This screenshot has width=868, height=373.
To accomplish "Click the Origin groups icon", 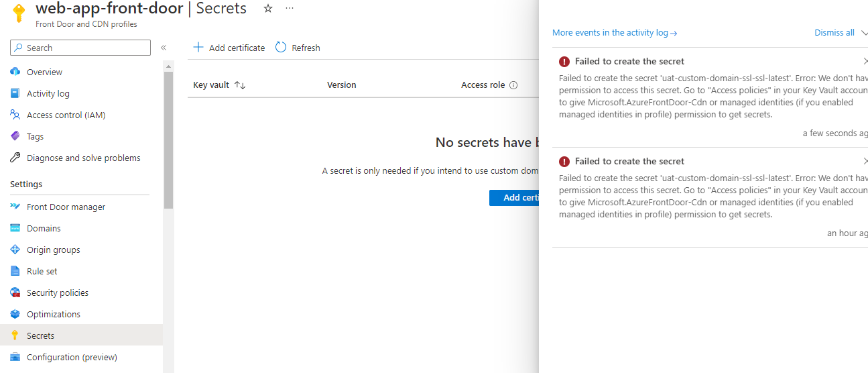I will click(15, 250).
